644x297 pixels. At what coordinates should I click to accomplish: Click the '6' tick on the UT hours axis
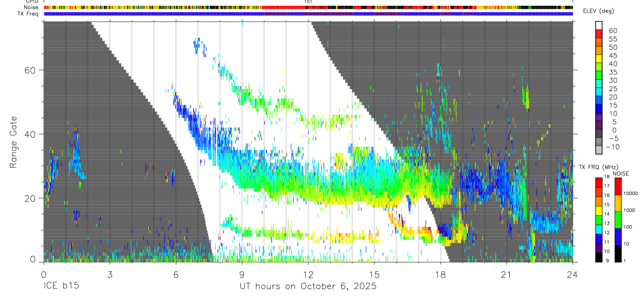click(x=176, y=274)
